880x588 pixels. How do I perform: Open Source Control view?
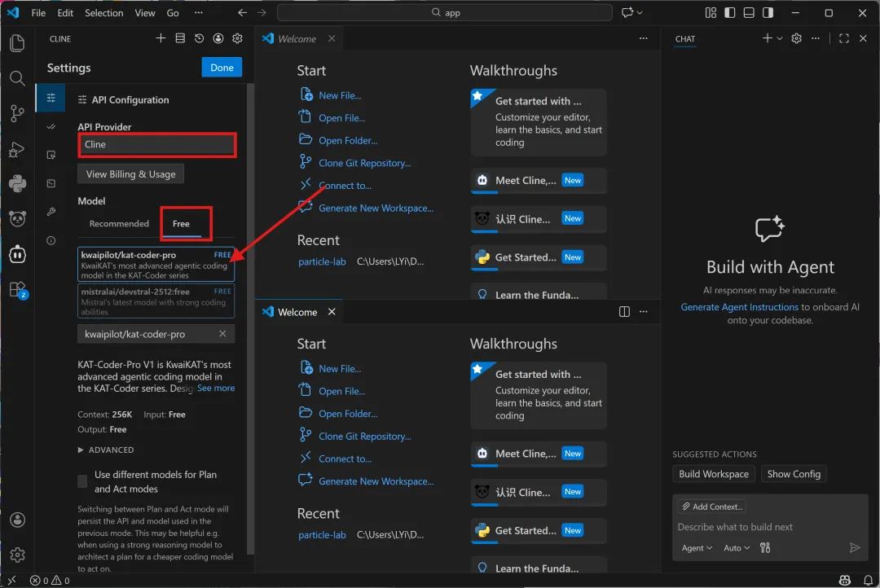coord(17,113)
